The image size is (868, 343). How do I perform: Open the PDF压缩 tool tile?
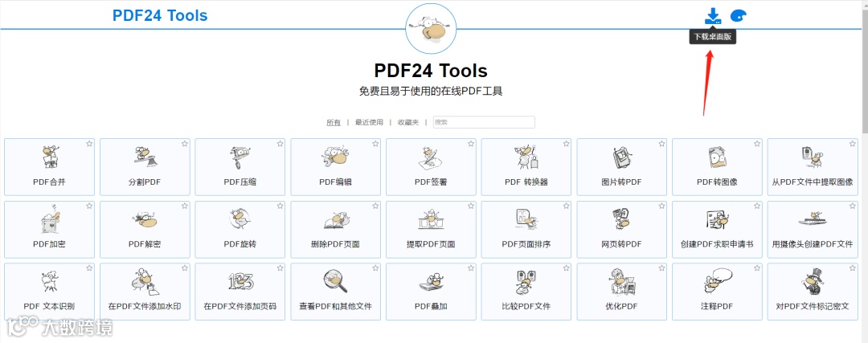240,167
